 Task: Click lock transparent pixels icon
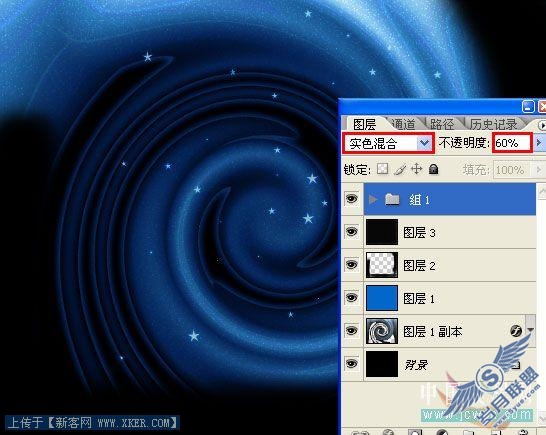[x=383, y=169]
